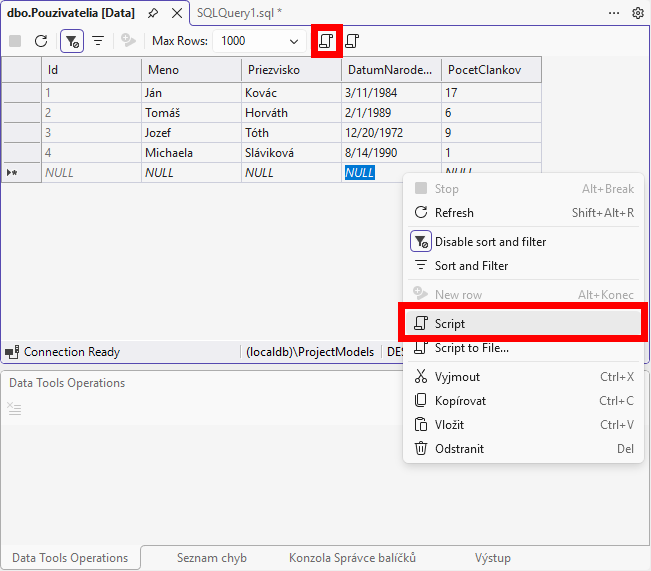Click the (localdb)\ProjectModels status entry
This screenshot has width=651, height=571.
coord(310,352)
